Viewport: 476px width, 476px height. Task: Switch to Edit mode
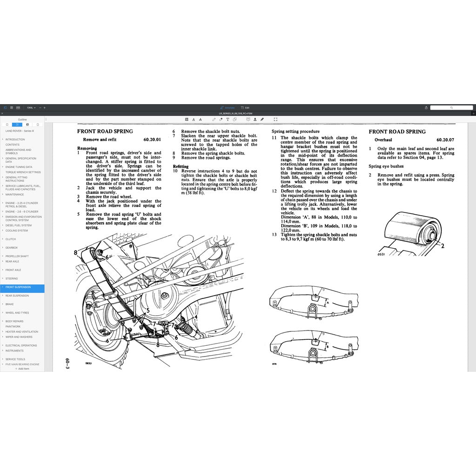[246, 107]
